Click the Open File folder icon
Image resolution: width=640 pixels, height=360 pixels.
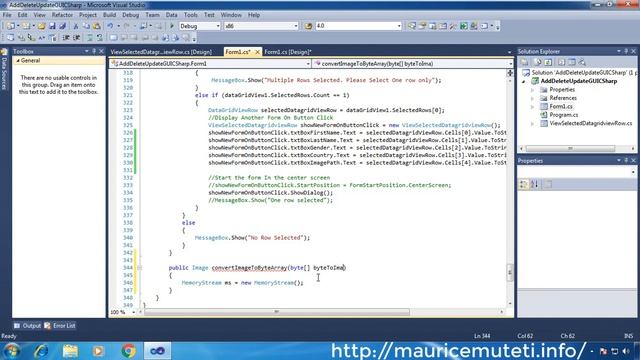[41, 26]
